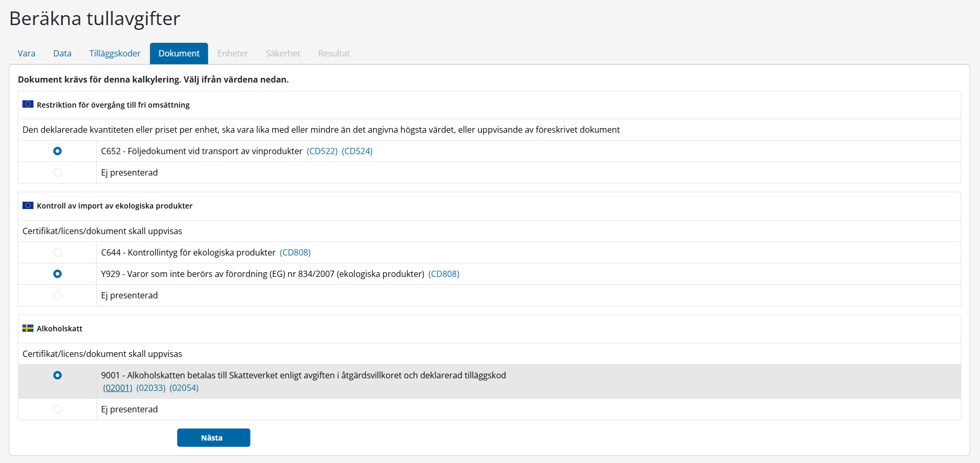Select the C652 Följedokument radio button

coord(57,151)
